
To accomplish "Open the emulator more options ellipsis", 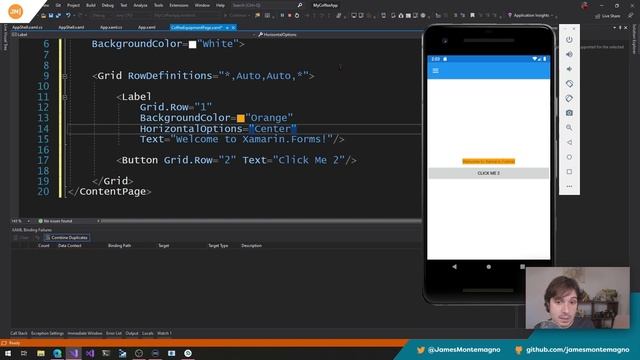I will click(569, 186).
